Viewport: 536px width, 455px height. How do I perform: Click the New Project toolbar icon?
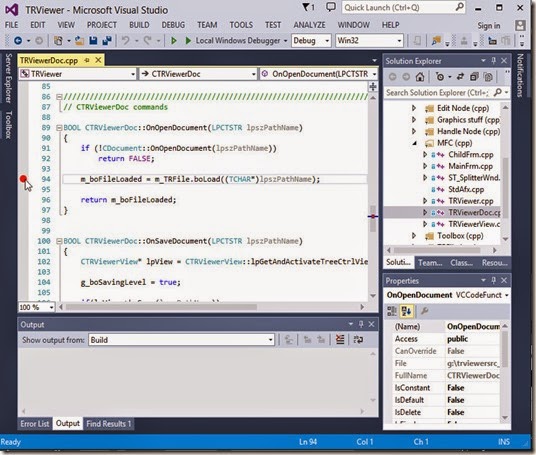(x=58, y=41)
